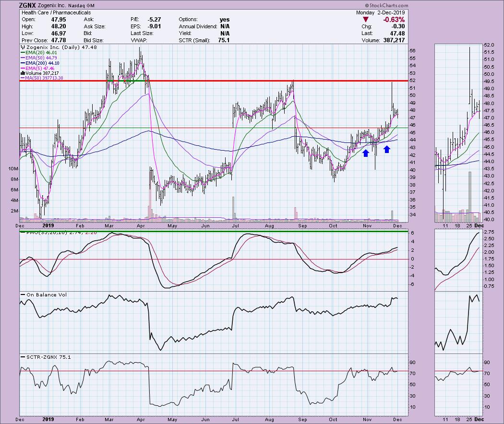Click the Bid Size label
Image resolution: width=504 pixels, height=424 pixels.
94,40
